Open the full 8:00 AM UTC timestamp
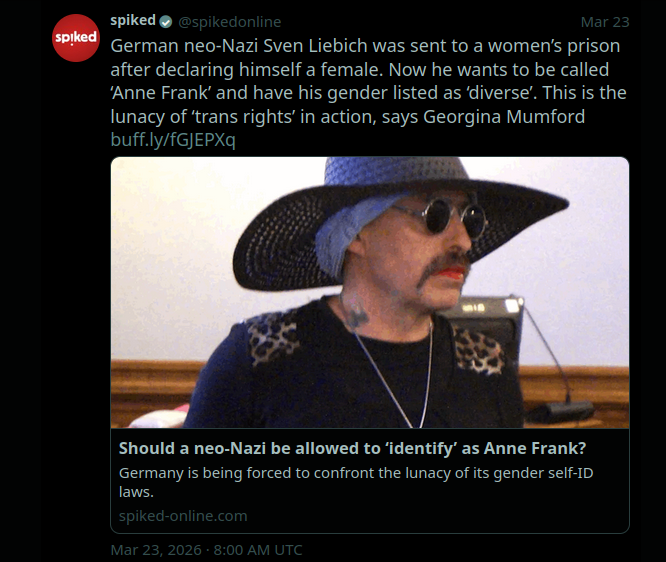This screenshot has height=562, width=666. [x=206, y=550]
